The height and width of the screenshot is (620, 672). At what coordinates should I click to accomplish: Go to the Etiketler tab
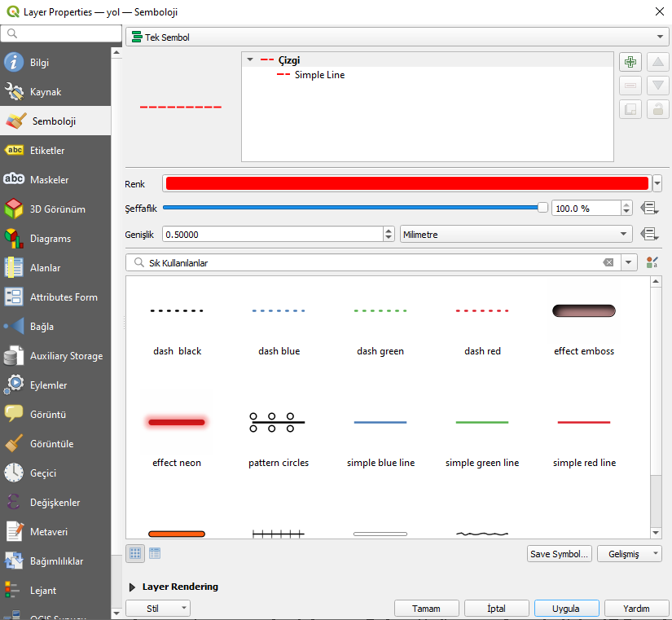click(x=55, y=151)
